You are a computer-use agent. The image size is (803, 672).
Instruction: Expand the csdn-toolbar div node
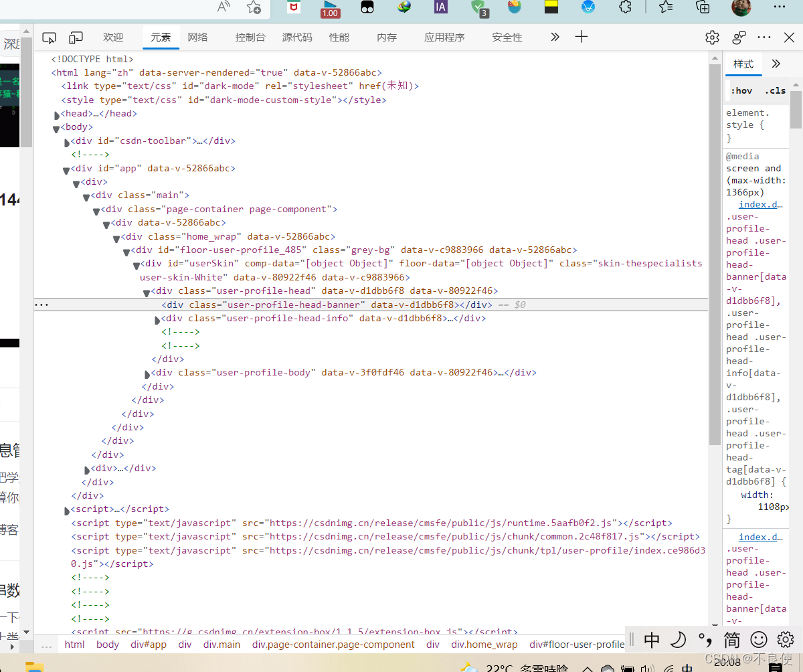click(67, 143)
